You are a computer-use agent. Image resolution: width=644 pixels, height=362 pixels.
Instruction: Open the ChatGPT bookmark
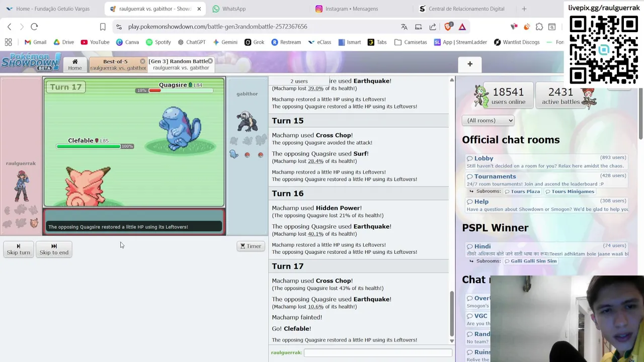191,42
